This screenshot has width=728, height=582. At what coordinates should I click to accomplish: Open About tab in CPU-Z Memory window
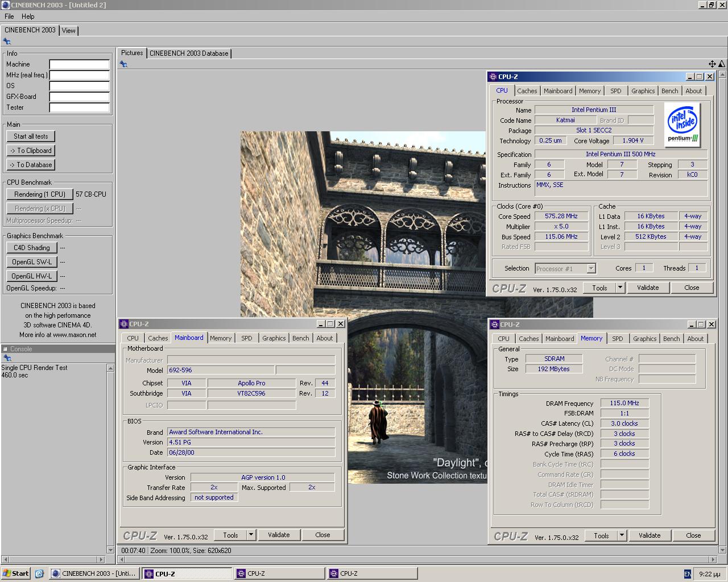[696, 339]
